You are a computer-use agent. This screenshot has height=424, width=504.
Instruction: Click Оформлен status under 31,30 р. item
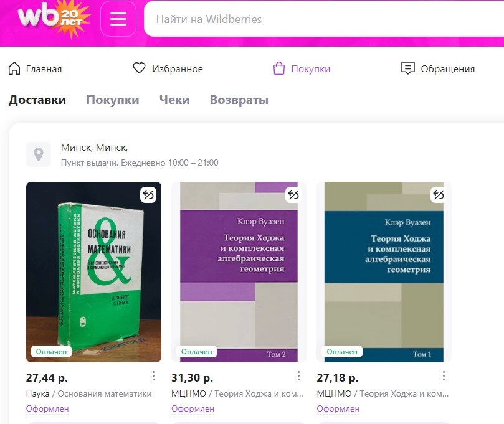[x=193, y=409]
